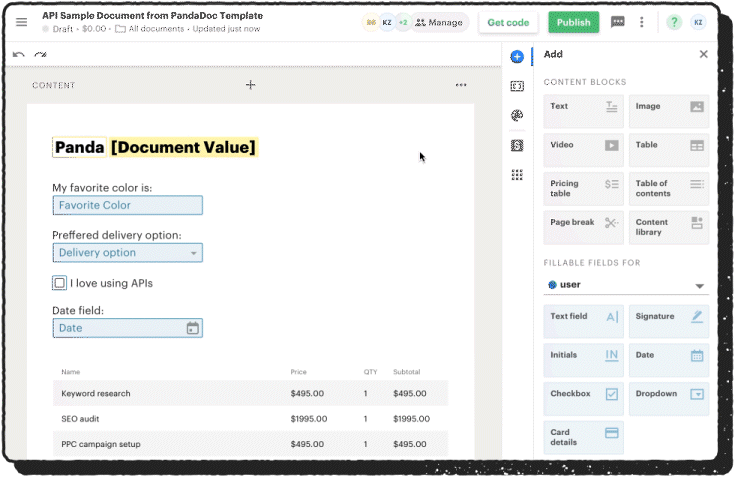The width and height of the screenshot is (735, 477).
Task: Click the Get code button
Action: pyautogui.click(x=508, y=22)
